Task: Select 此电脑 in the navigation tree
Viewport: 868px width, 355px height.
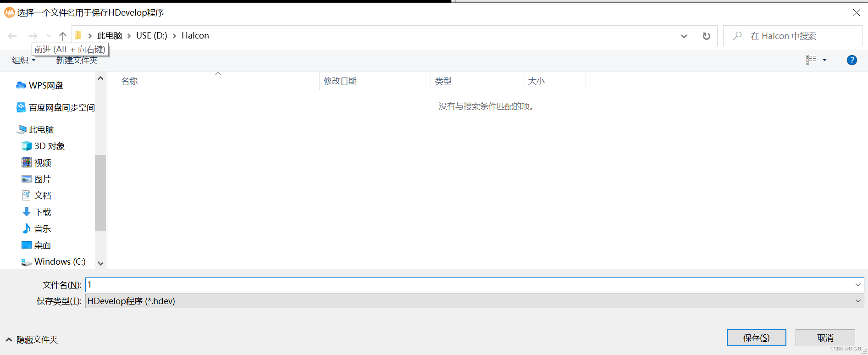Action: pyautogui.click(x=35, y=129)
